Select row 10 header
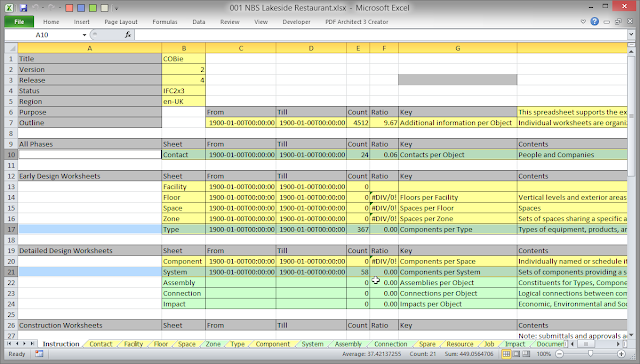Screen dimensions: 640x364 [x=11, y=155]
